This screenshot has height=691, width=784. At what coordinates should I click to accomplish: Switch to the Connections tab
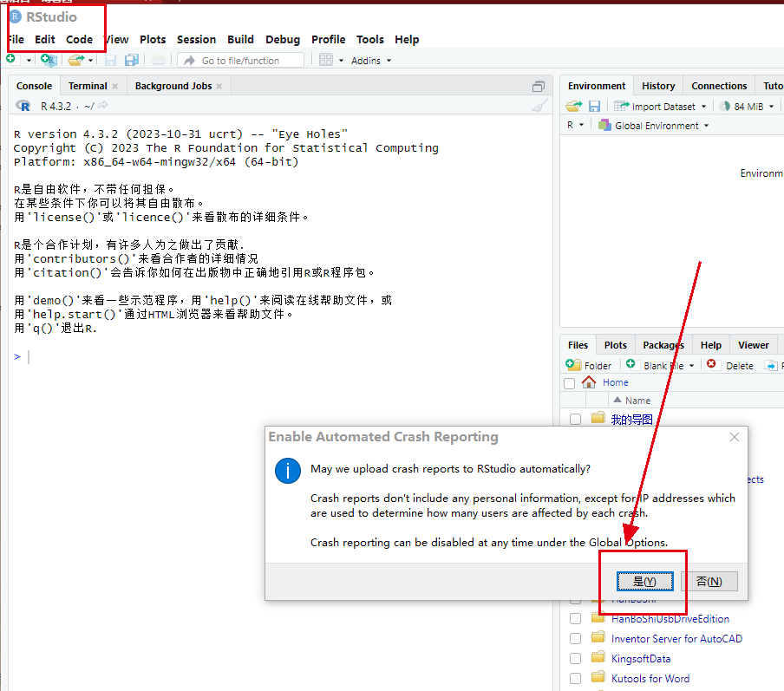tap(719, 86)
